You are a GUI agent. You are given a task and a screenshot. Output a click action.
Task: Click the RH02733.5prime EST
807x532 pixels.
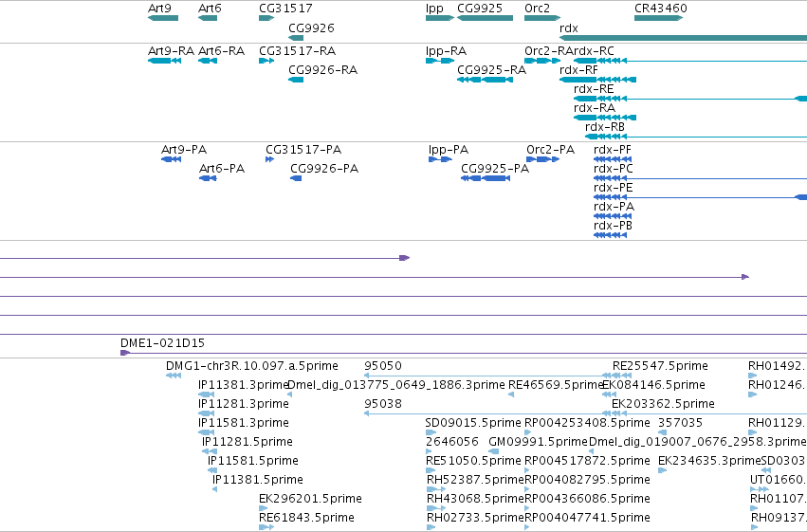(431, 527)
